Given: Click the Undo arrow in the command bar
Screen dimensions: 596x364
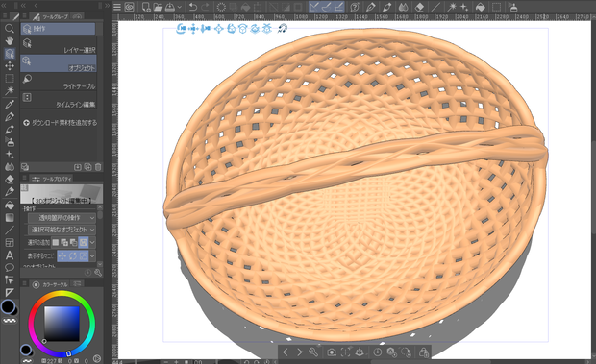Looking at the screenshot, I should tap(193, 7).
